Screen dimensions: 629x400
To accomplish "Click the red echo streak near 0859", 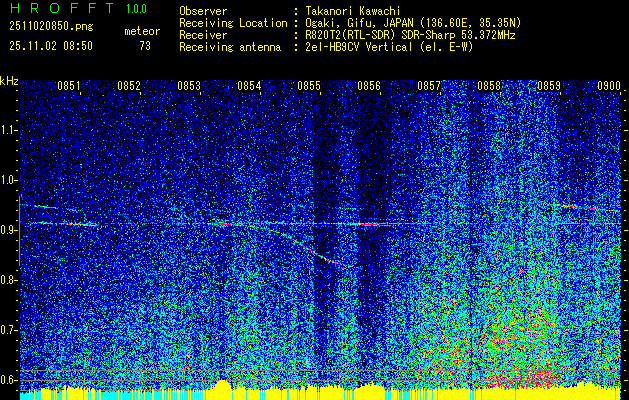I will tap(578, 207).
